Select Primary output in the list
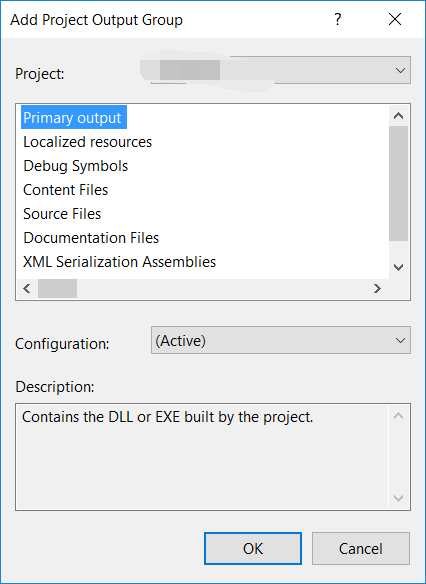The image size is (426, 584). click(74, 118)
